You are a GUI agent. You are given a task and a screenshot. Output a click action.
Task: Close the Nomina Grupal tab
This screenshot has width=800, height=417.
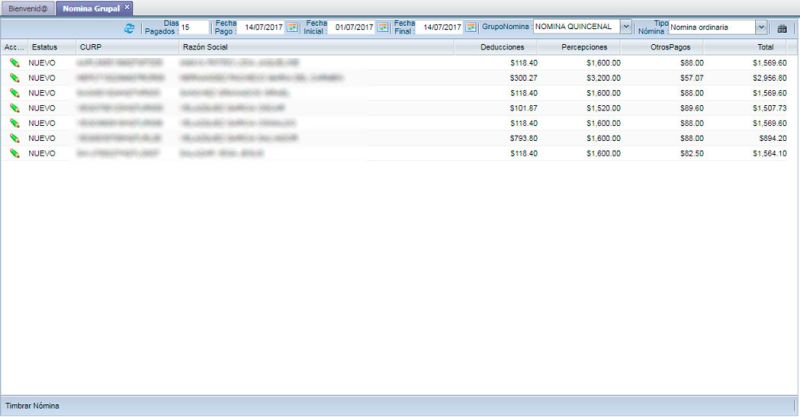tap(127, 8)
